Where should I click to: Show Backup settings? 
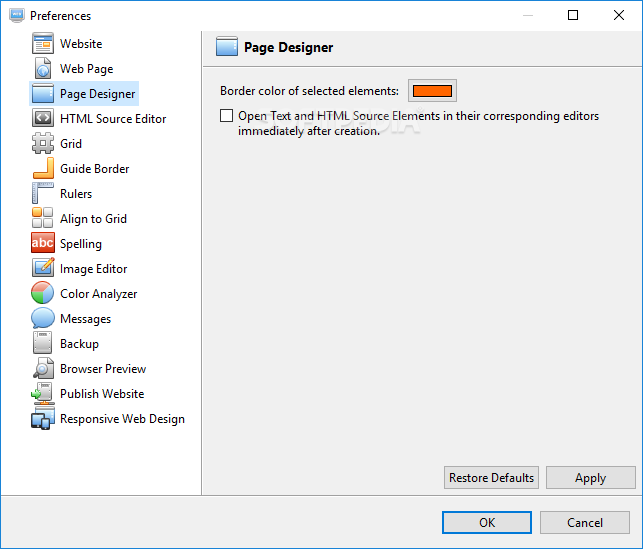click(x=80, y=344)
